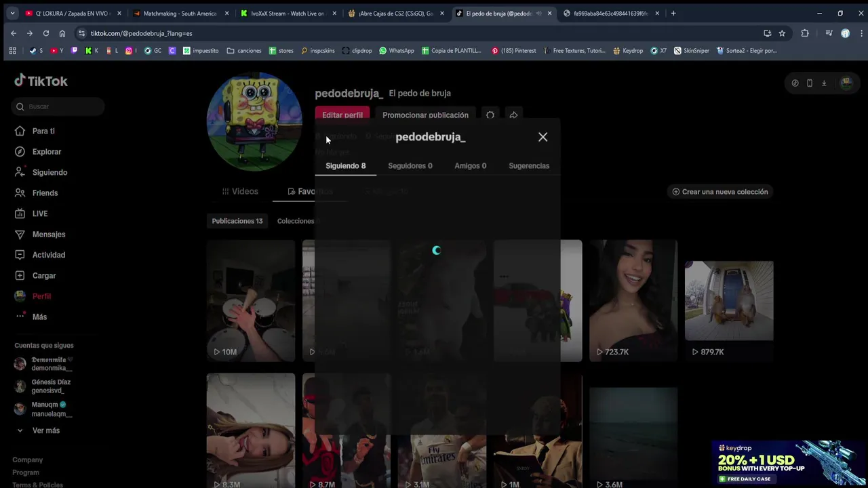The width and height of the screenshot is (868, 488).
Task: Click the browser home icon
Action: point(62,33)
